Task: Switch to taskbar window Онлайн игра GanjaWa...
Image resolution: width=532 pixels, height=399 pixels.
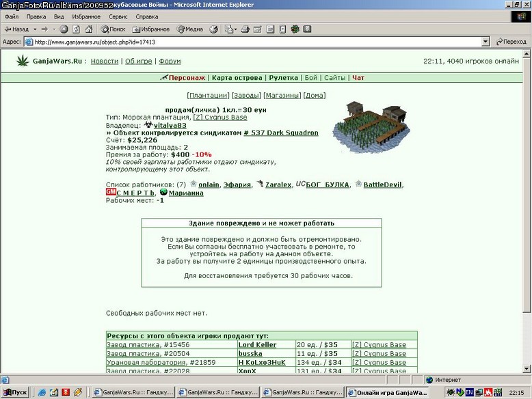Action: coord(388,393)
